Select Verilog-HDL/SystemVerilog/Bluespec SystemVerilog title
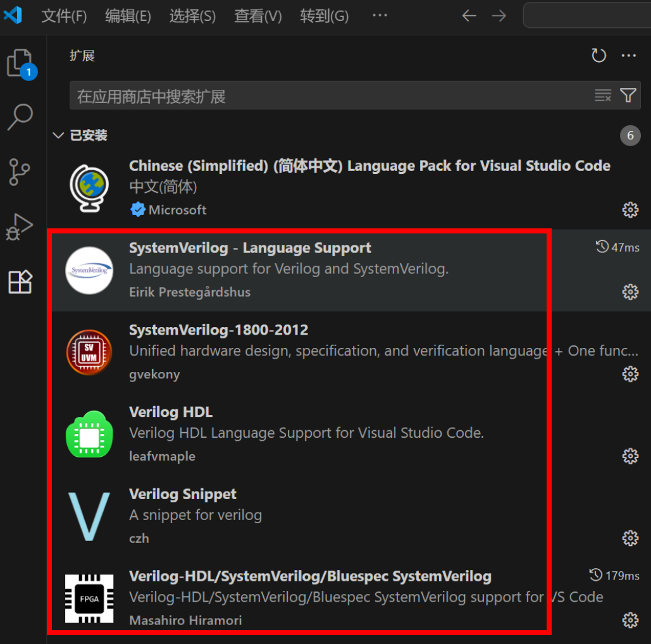Viewport: 651px width, 644px height. 310,576
